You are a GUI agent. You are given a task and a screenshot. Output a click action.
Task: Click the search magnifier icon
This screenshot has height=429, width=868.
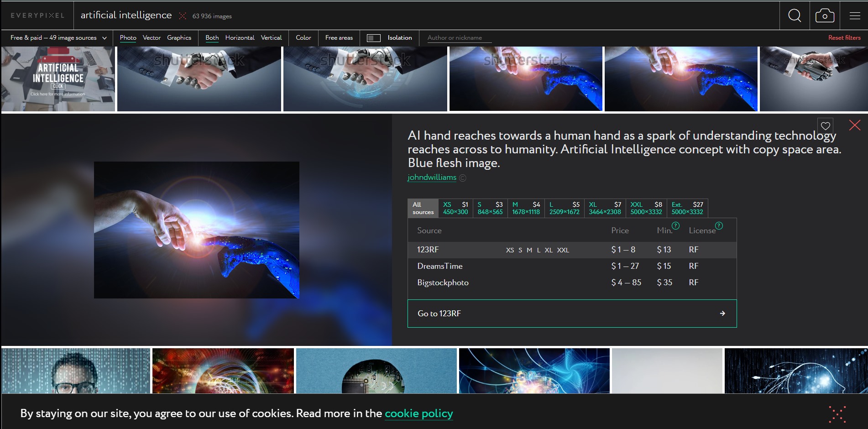[795, 16]
